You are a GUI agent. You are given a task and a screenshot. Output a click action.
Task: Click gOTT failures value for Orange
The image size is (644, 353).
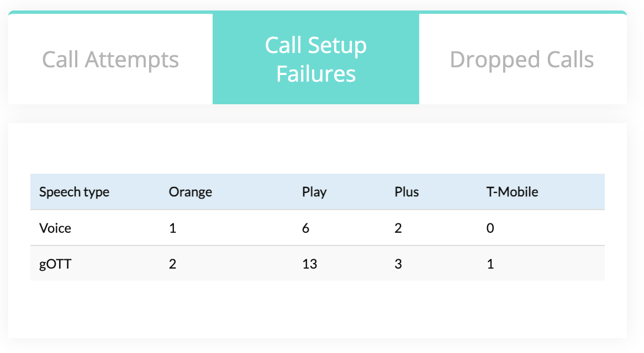[172, 264]
